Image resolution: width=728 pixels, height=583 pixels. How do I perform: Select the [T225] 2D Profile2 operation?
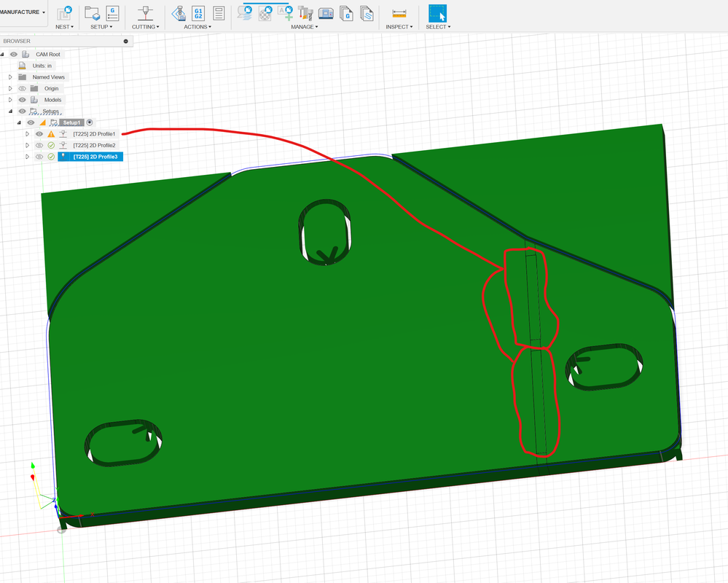click(x=94, y=145)
